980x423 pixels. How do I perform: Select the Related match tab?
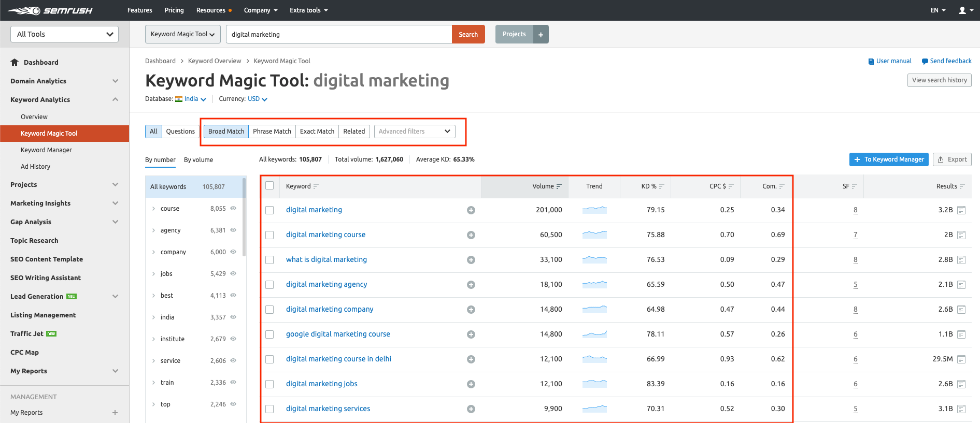tap(354, 132)
